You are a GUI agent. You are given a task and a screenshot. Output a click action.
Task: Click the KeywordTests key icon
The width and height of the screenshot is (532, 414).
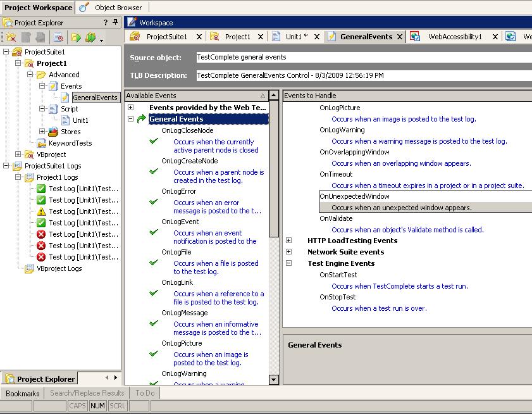[x=41, y=143]
